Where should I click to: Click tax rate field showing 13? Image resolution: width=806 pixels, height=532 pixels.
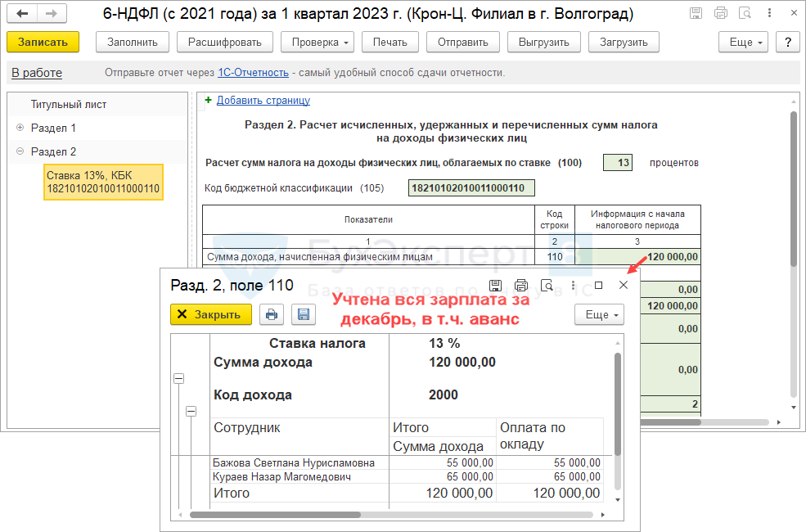click(618, 163)
